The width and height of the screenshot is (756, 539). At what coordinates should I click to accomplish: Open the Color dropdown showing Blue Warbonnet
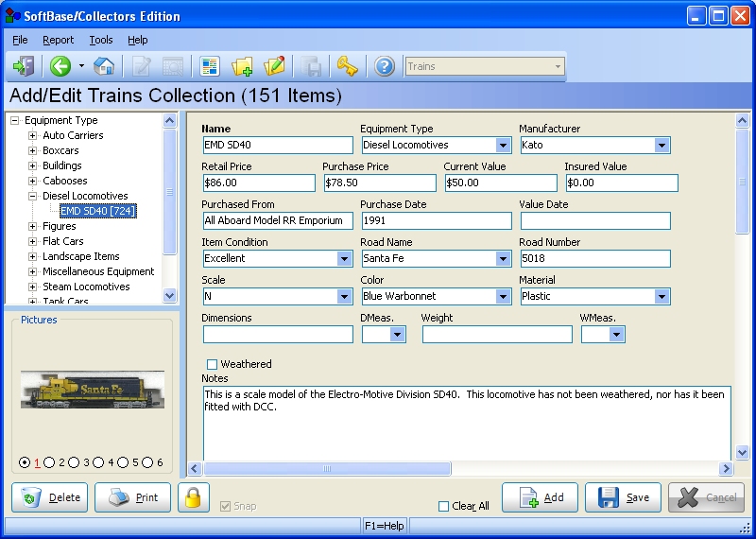tap(503, 296)
